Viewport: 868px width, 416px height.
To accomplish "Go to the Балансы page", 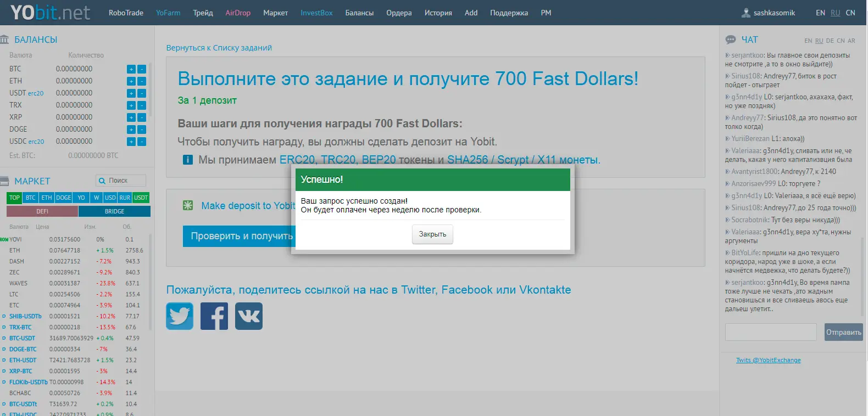I will [359, 13].
